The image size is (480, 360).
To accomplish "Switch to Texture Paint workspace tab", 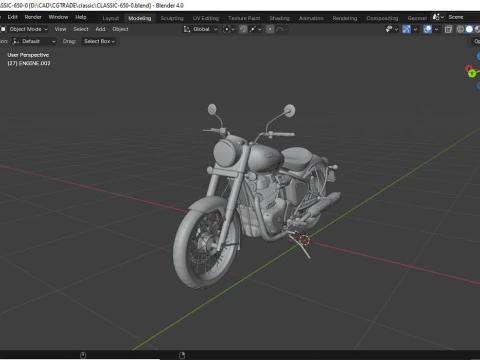I will (244, 18).
